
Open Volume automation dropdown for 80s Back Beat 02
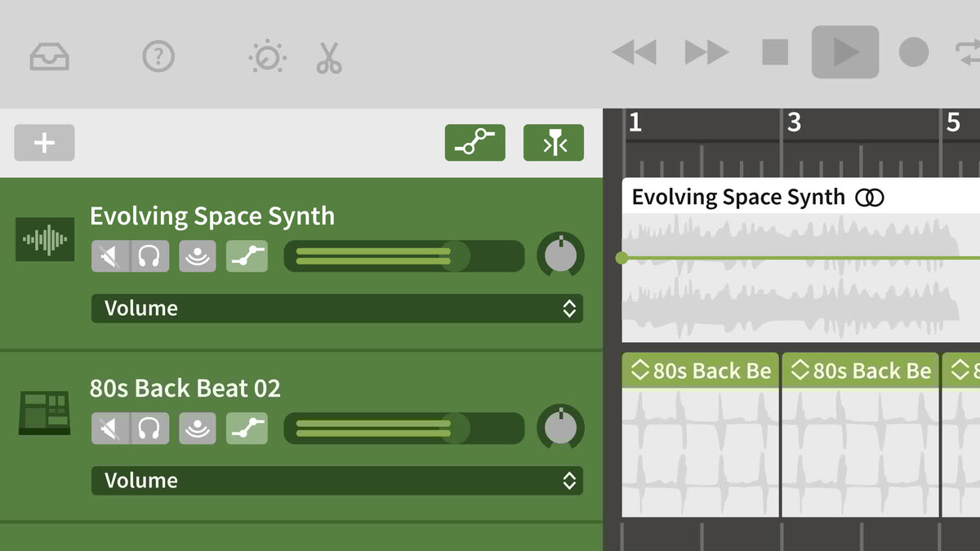point(336,481)
